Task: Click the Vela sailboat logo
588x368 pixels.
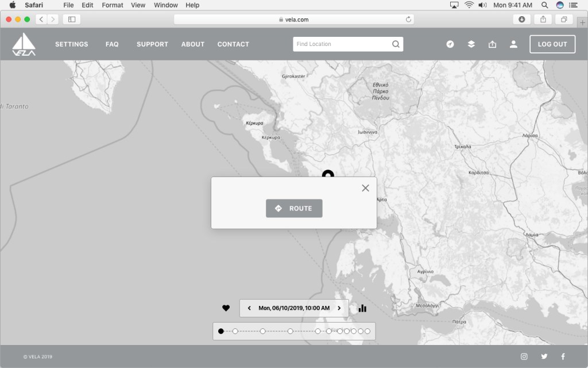Action: 24,44
